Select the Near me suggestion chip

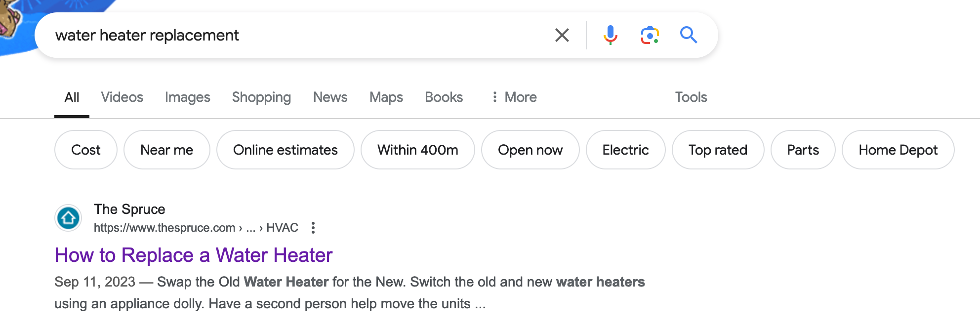pyautogui.click(x=166, y=150)
